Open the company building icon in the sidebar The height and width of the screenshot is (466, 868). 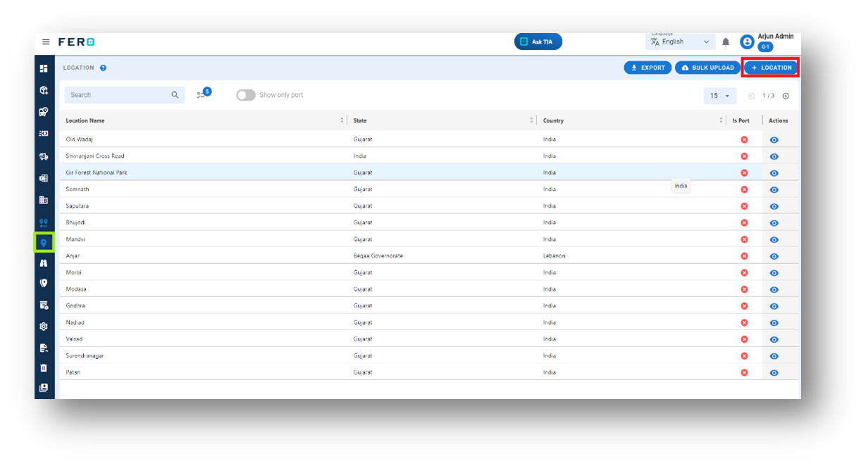(44, 200)
